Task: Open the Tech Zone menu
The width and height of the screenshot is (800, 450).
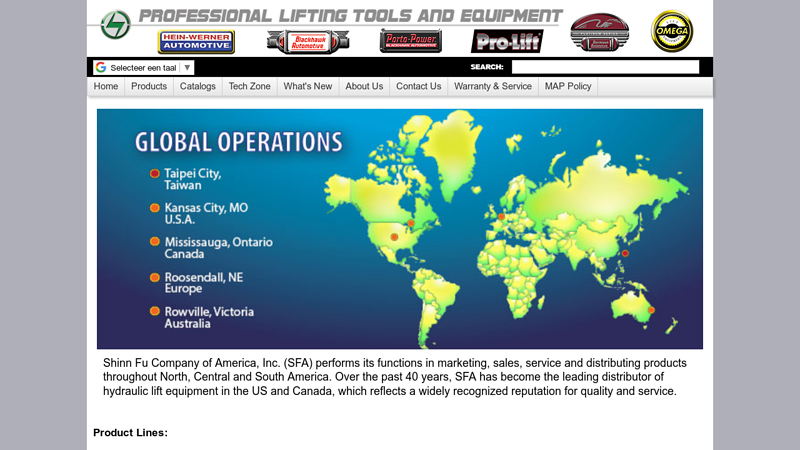Action: [x=249, y=86]
